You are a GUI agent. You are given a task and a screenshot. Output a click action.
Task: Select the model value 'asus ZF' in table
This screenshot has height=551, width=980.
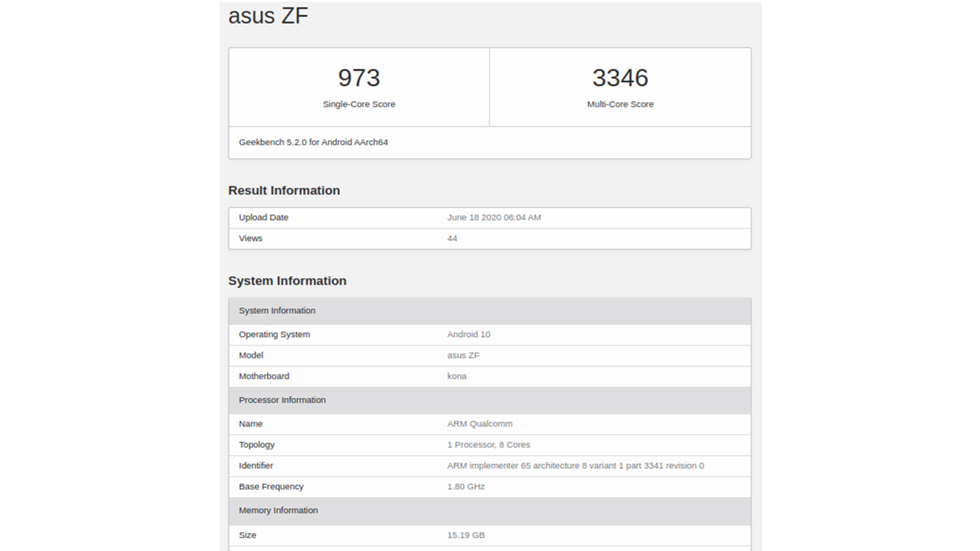(463, 355)
